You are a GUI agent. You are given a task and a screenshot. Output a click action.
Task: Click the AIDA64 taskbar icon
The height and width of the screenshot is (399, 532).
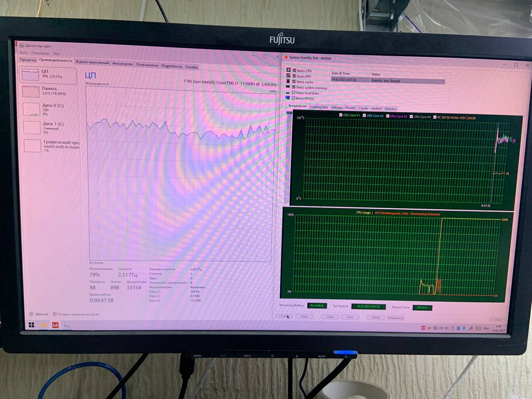(55, 325)
